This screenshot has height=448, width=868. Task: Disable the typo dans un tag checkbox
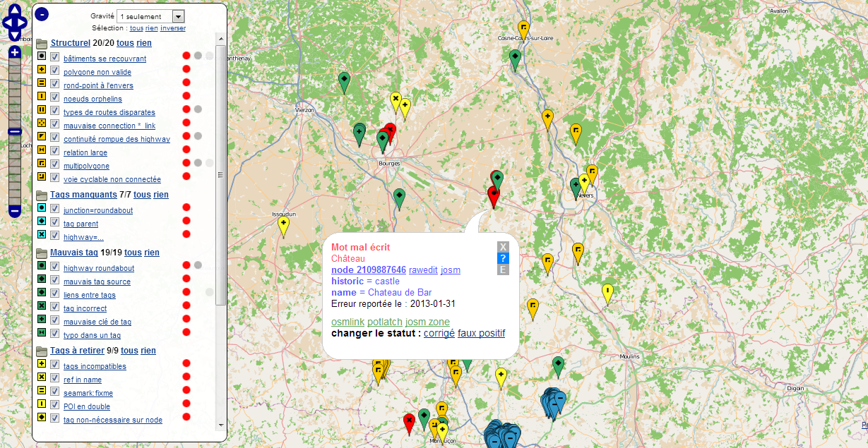coord(54,333)
